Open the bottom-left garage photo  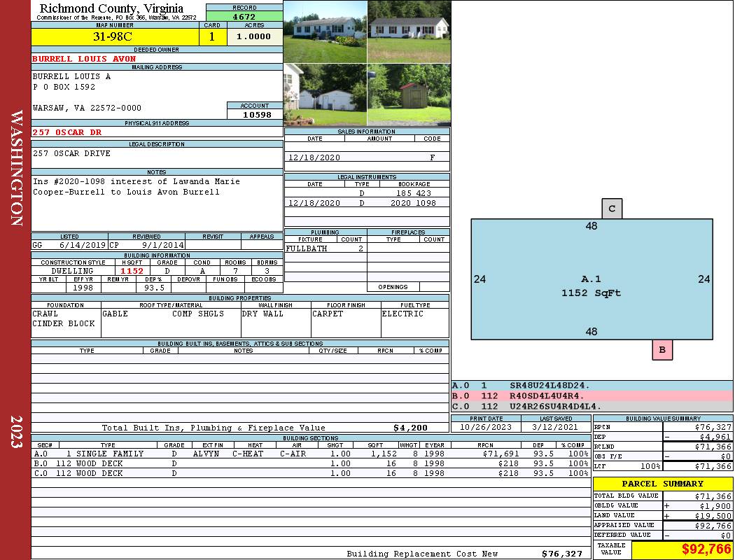point(325,94)
